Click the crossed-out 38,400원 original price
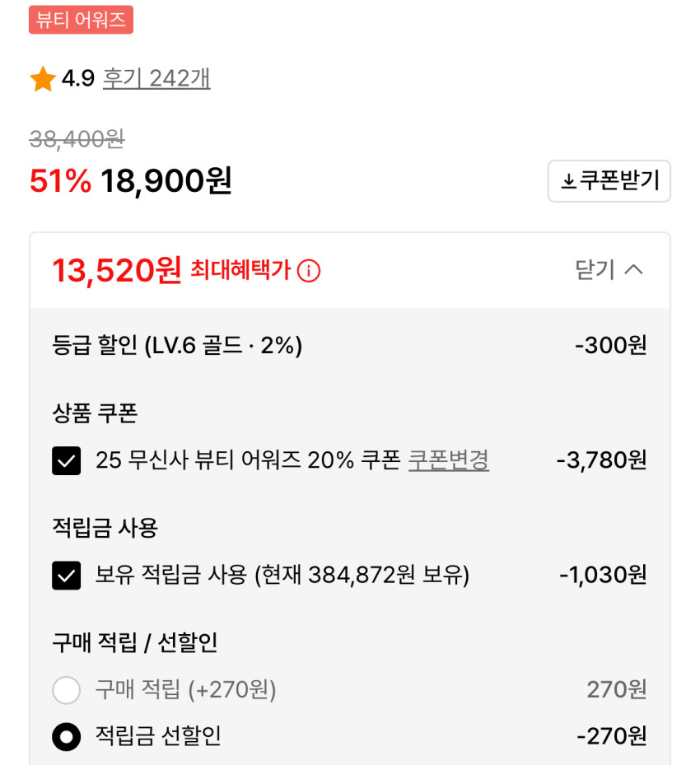Screen dimensions: 700x765 click(77, 139)
